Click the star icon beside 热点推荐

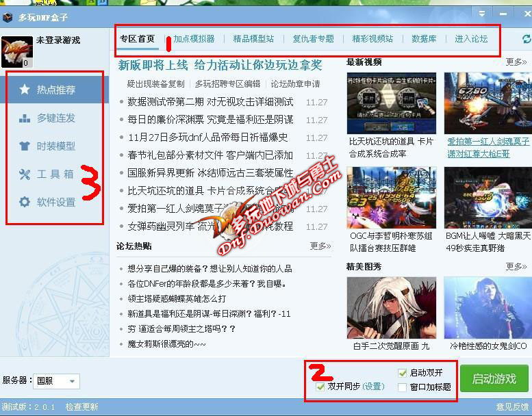click(25, 90)
